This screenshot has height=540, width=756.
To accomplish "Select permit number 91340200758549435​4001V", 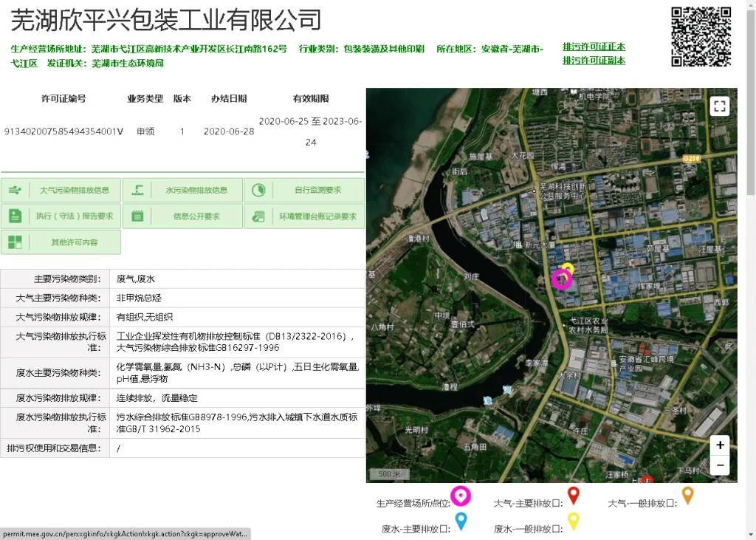I will coord(63,131).
